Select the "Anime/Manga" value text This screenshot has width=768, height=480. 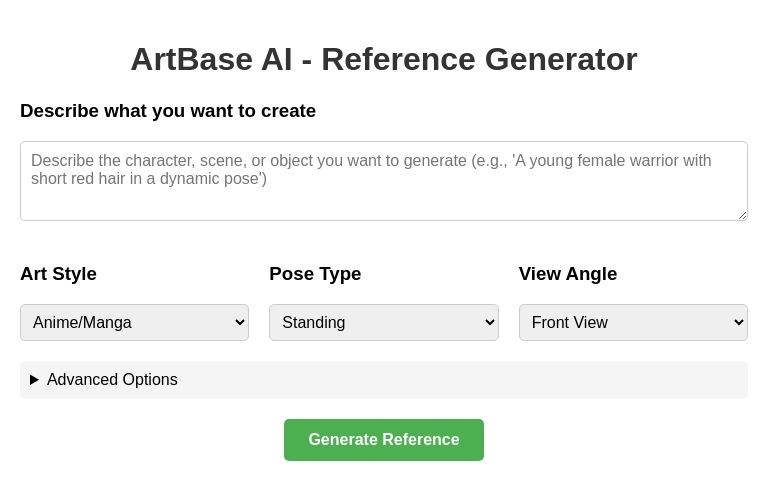pyautogui.click(x=82, y=322)
